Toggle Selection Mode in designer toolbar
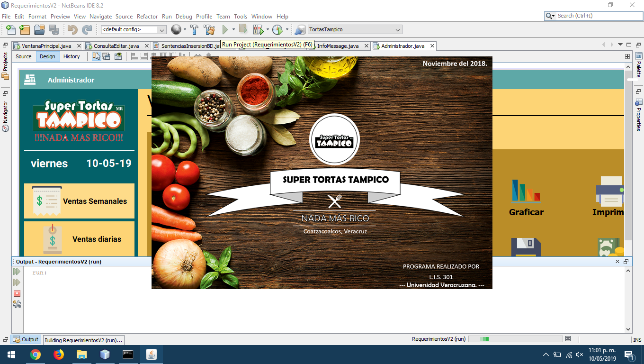The image size is (644, 364). pos(96,56)
